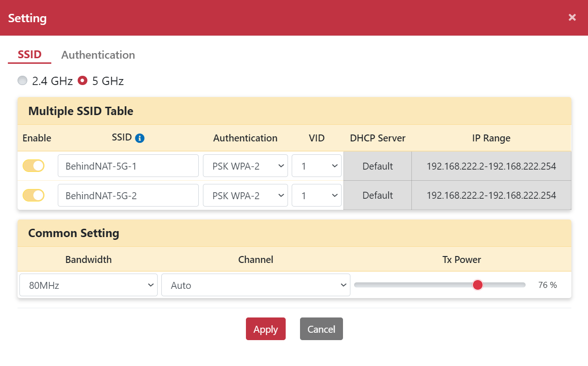Toggle enable switch for BehindNAT-5G-1
Screen dimensions: 588x366
[x=33, y=166]
